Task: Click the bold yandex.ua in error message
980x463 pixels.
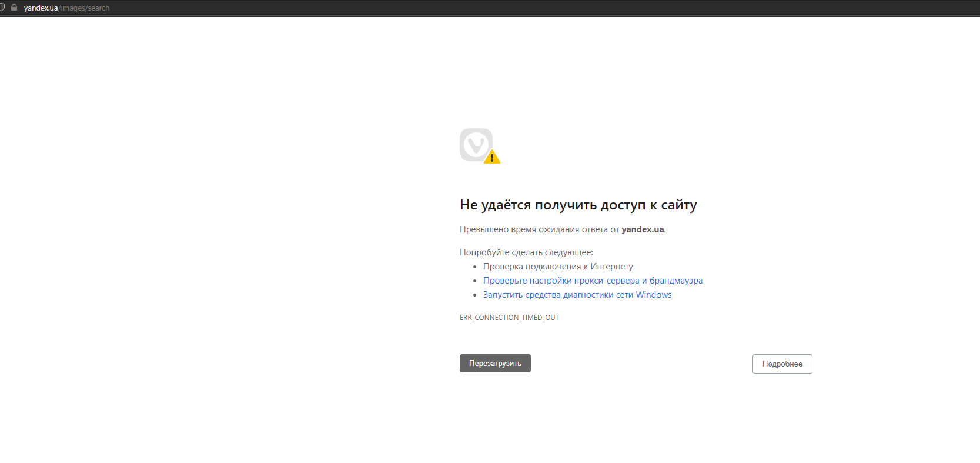Action: (643, 229)
